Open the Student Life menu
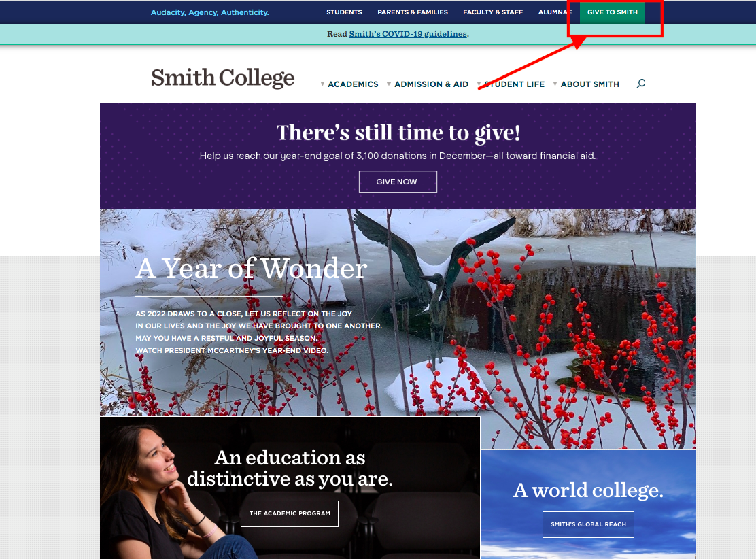 (x=515, y=84)
